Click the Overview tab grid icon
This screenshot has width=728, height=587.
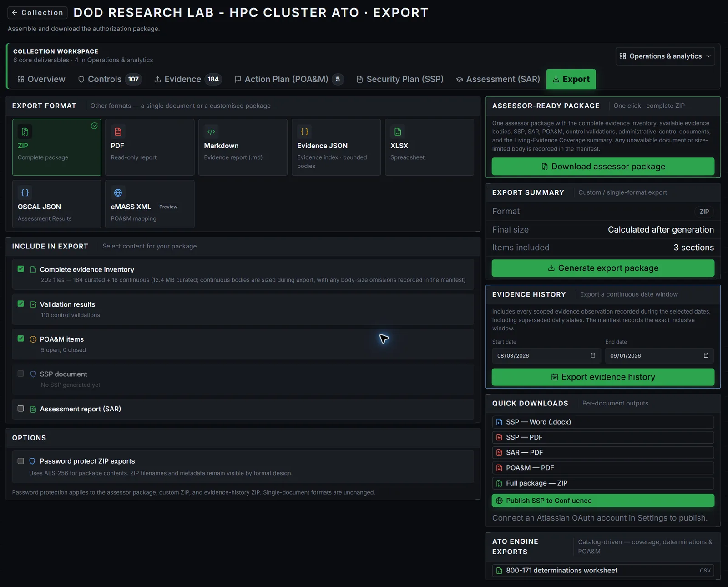click(x=21, y=79)
